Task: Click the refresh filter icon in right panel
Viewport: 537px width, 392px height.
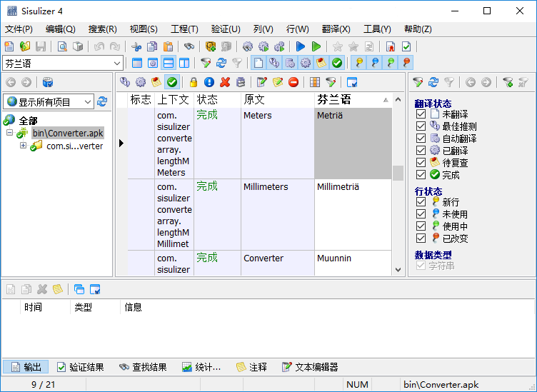Action: 433,82
